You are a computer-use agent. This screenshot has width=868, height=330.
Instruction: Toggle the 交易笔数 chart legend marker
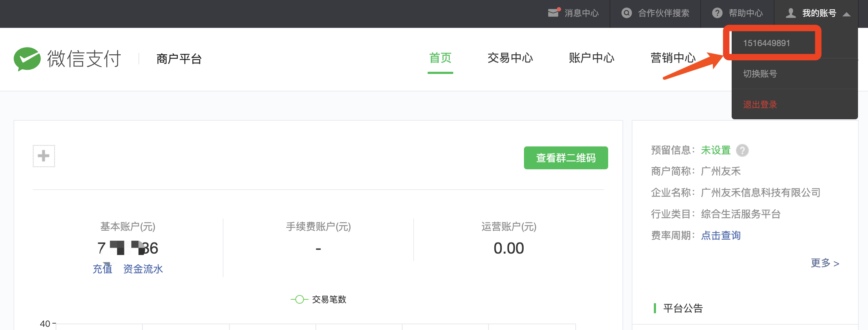pos(299,299)
